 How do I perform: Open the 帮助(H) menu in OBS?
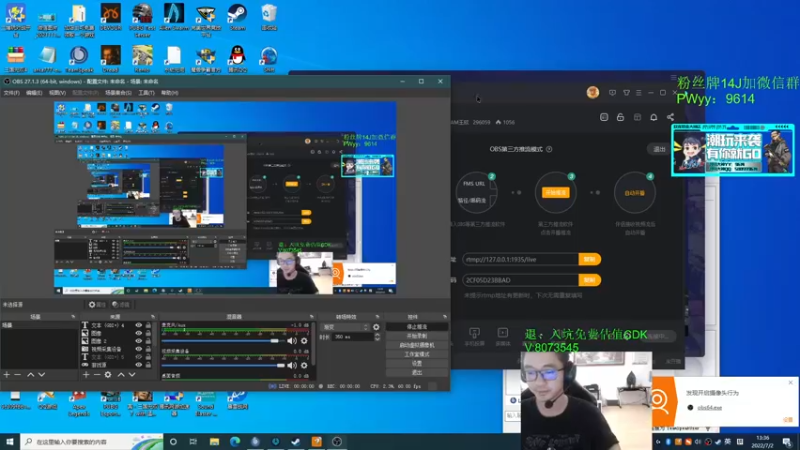pos(169,93)
